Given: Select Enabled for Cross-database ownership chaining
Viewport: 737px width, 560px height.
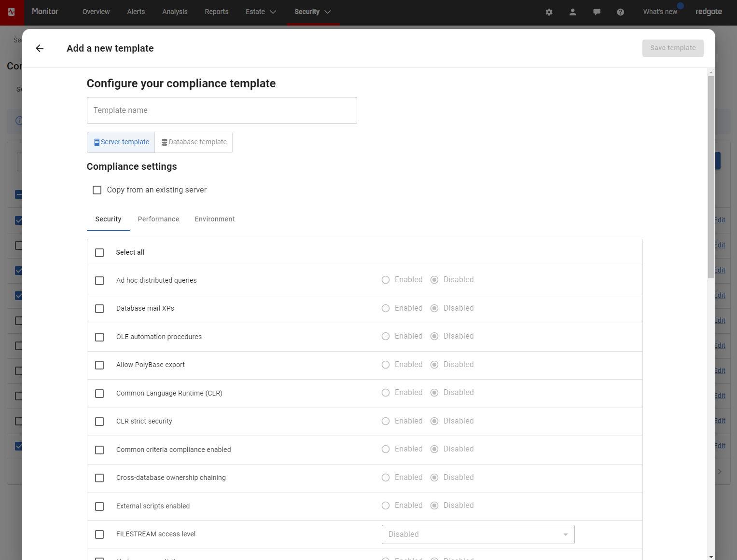Looking at the screenshot, I should (x=386, y=478).
